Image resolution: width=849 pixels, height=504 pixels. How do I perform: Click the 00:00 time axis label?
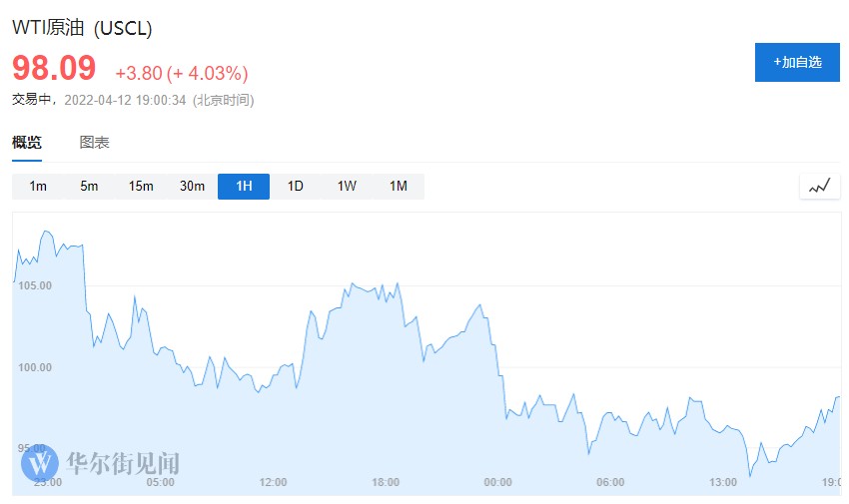pos(497,482)
